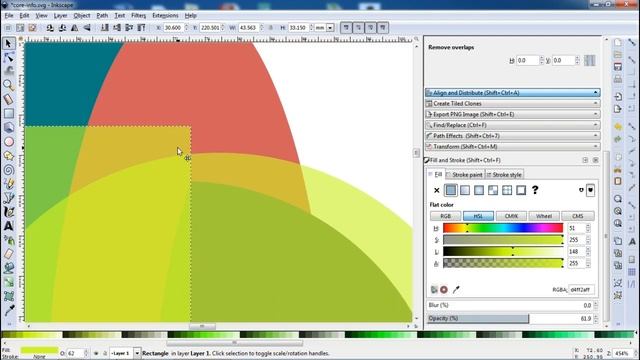Select the Selector arrow tool
Screen dimensions: 640x360
coord(9,43)
